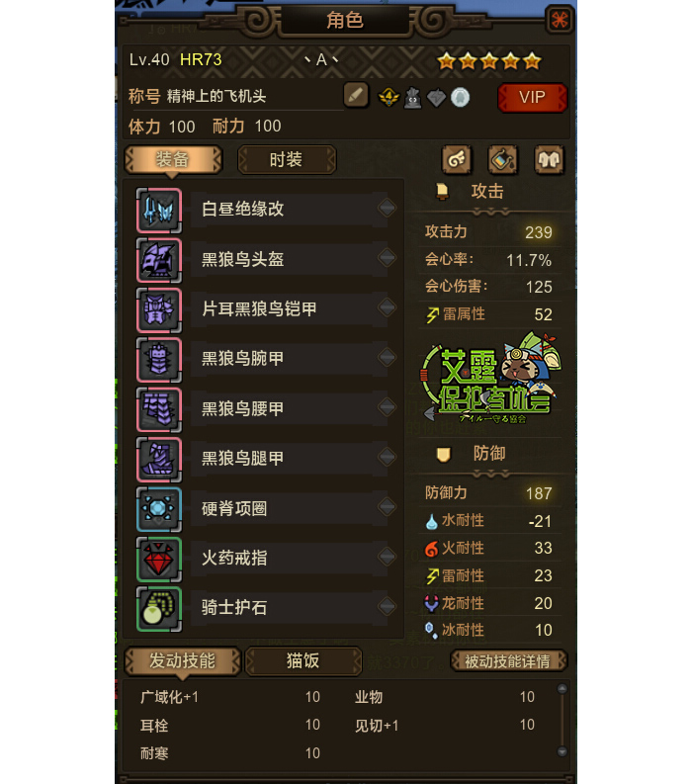692x784 pixels.
Task: Select the 黑狼鸟腕甲 arm guard icon
Action: pos(159,360)
